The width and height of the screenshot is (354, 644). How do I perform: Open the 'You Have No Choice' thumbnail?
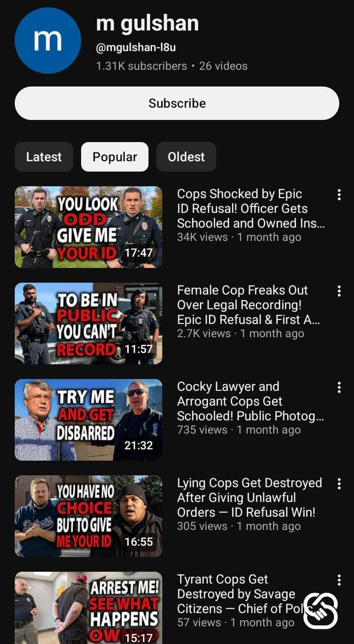point(88,516)
